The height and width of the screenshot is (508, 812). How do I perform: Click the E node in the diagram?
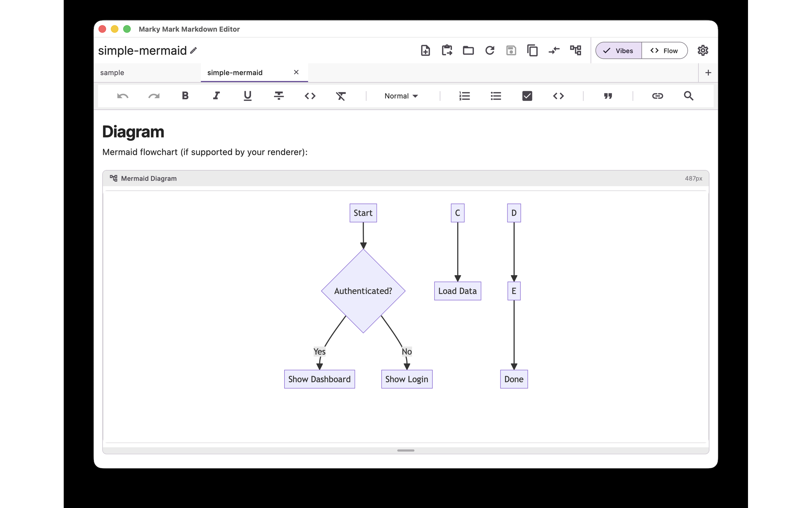coord(514,291)
